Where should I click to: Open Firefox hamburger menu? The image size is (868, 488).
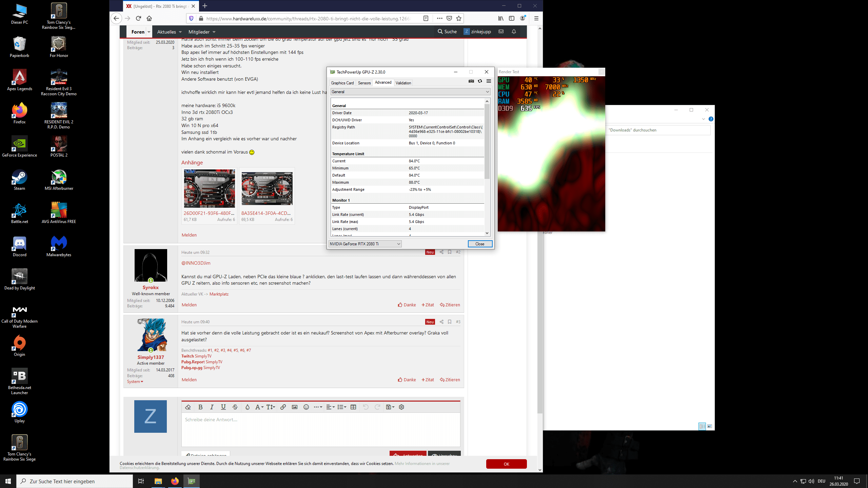pyautogui.click(x=536, y=18)
